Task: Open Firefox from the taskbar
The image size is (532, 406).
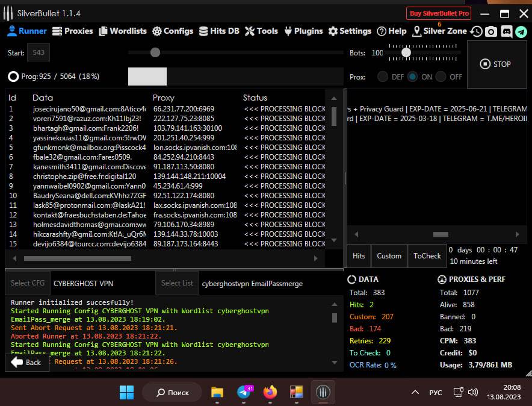Action: click(270, 392)
